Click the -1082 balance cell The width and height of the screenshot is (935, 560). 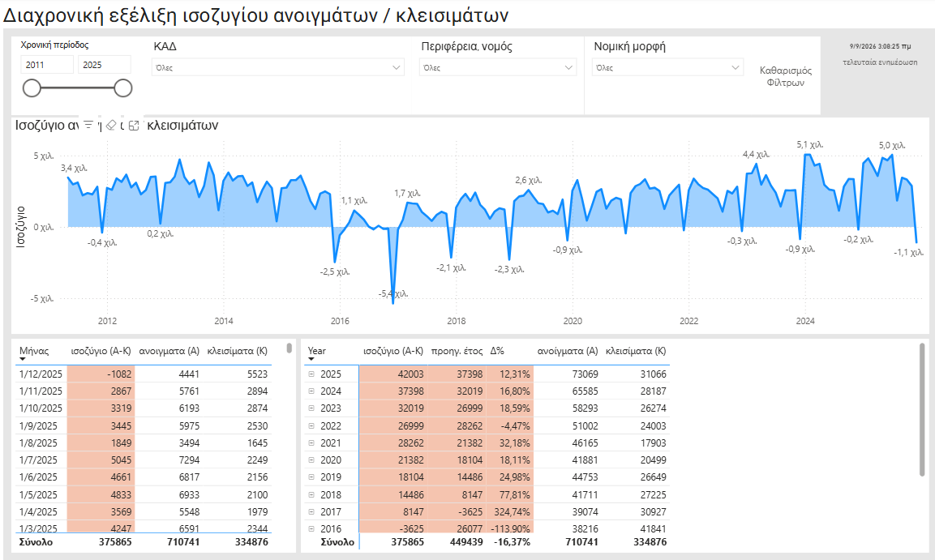click(101, 374)
